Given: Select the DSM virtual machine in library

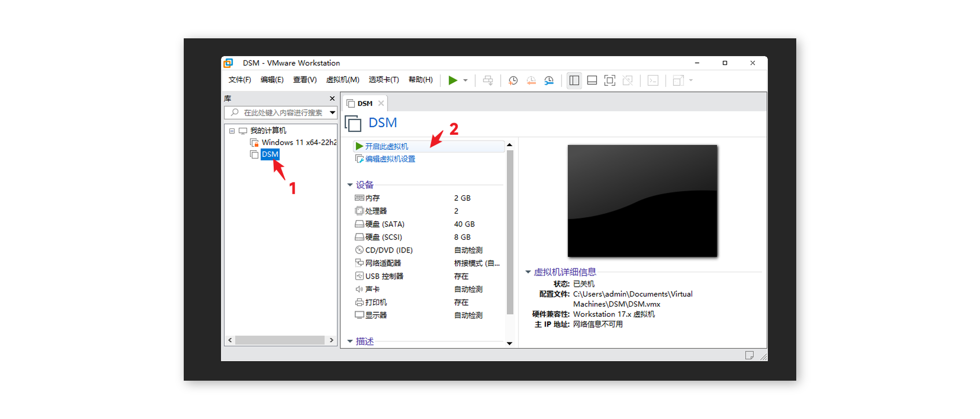Looking at the screenshot, I should click(270, 154).
